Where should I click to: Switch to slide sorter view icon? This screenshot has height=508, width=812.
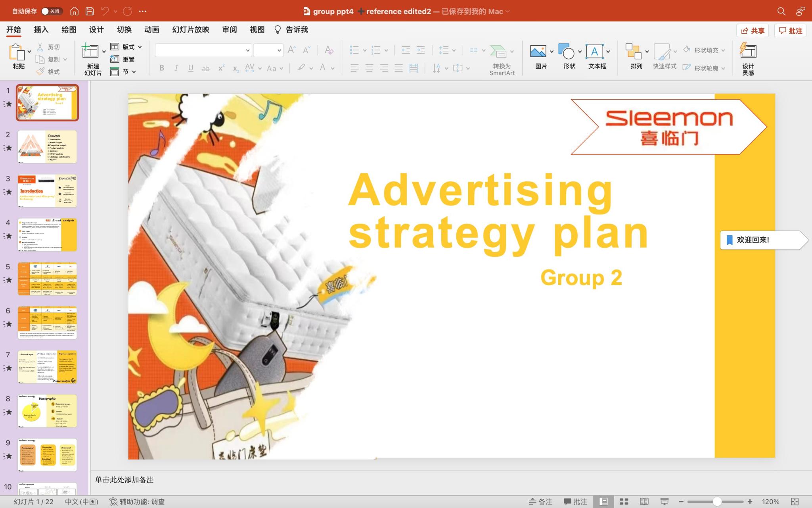tap(624, 502)
